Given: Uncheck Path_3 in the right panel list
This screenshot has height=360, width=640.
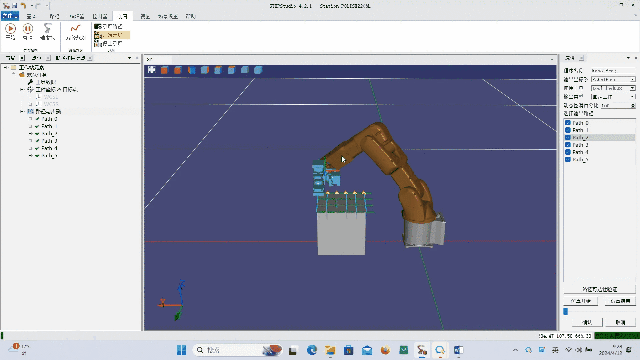Looking at the screenshot, I should click(x=568, y=144).
